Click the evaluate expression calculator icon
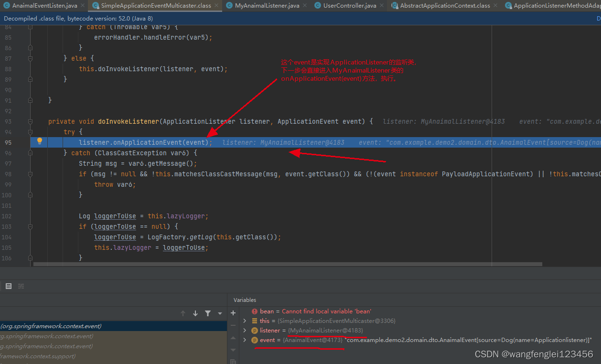Image resolution: width=601 pixels, height=364 pixels. point(9,286)
